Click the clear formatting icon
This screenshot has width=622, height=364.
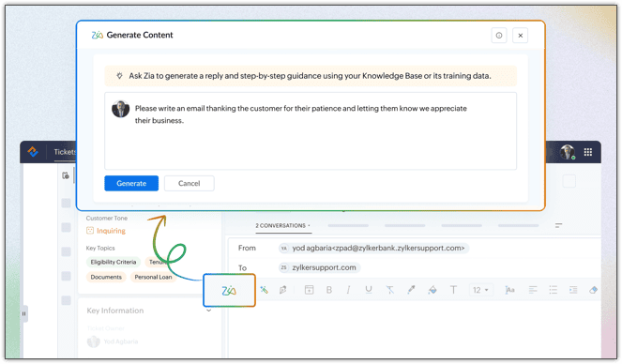click(x=390, y=290)
